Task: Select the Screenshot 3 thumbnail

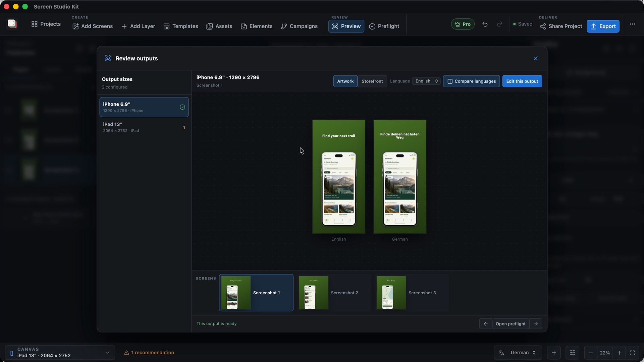Action: click(x=412, y=293)
